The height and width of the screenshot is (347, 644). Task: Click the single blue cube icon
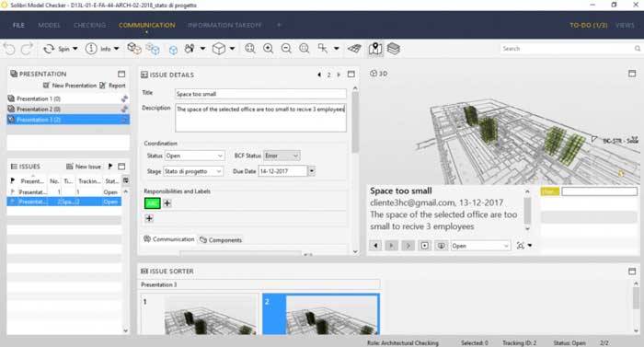(173, 50)
